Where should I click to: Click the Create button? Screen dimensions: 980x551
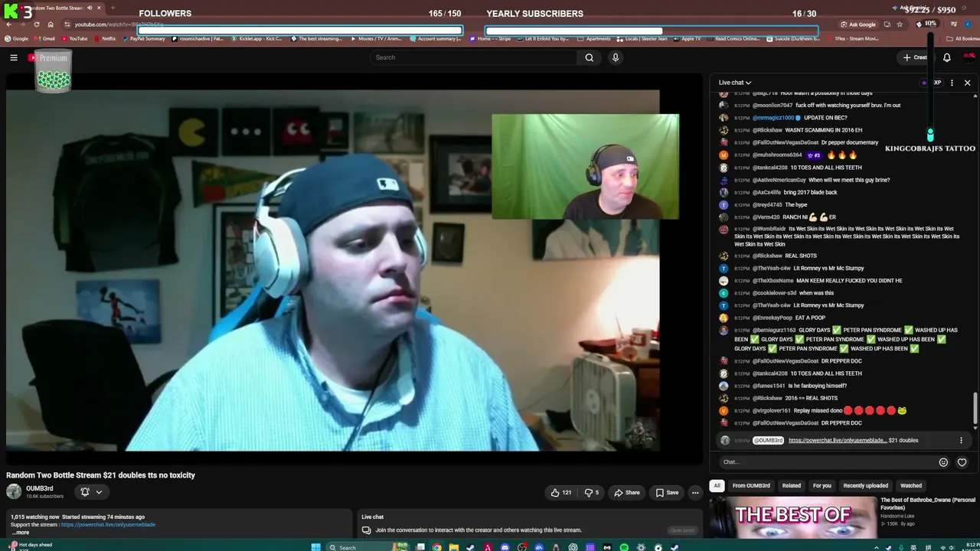pyautogui.click(x=915, y=57)
